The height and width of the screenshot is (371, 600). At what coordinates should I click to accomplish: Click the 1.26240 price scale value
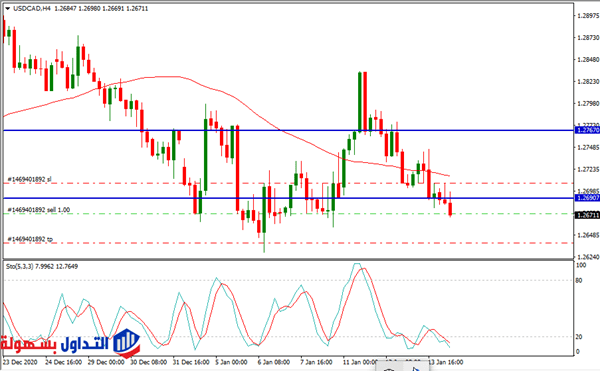tap(588, 257)
